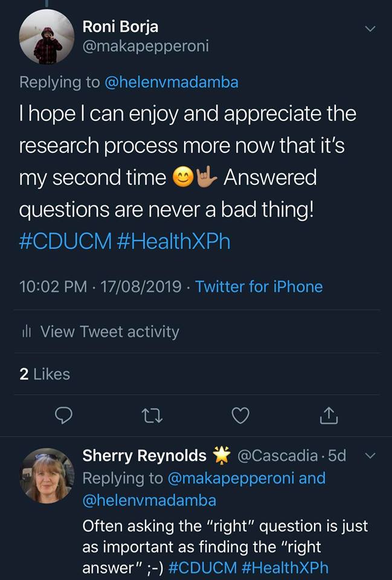Tap the 10:02 PM tweet timestamp
This screenshot has width=392, height=580.
[x=53, y=286]
